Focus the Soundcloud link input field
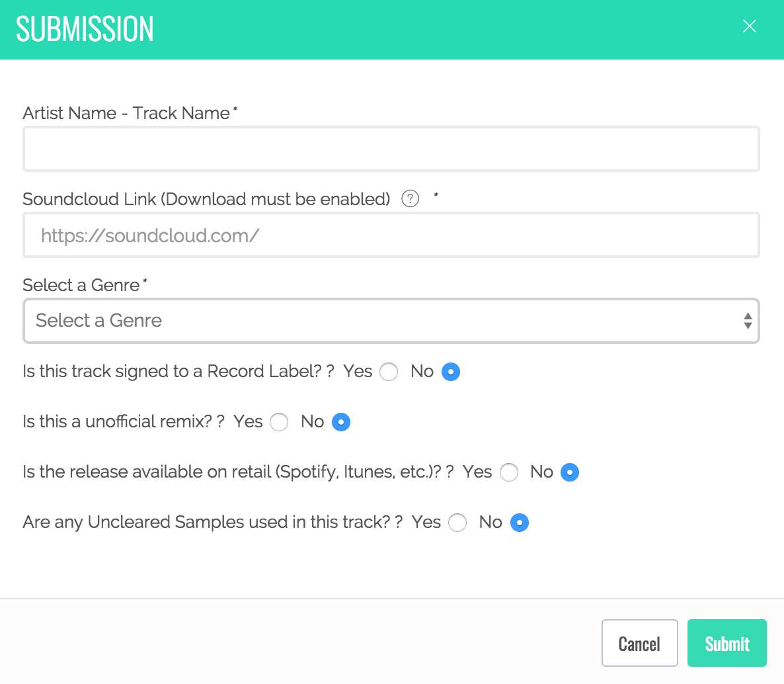784x684 pixels. click(391, 235)
